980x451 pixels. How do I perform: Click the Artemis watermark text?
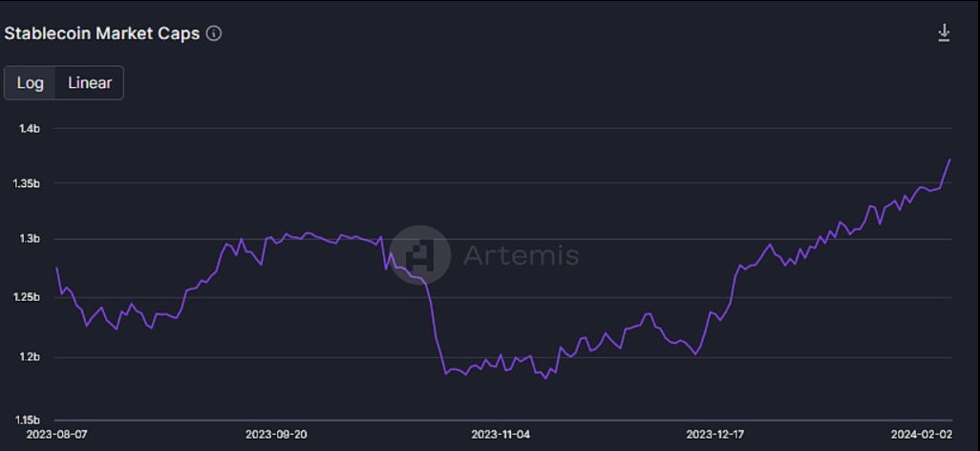(x=521, y=255)
